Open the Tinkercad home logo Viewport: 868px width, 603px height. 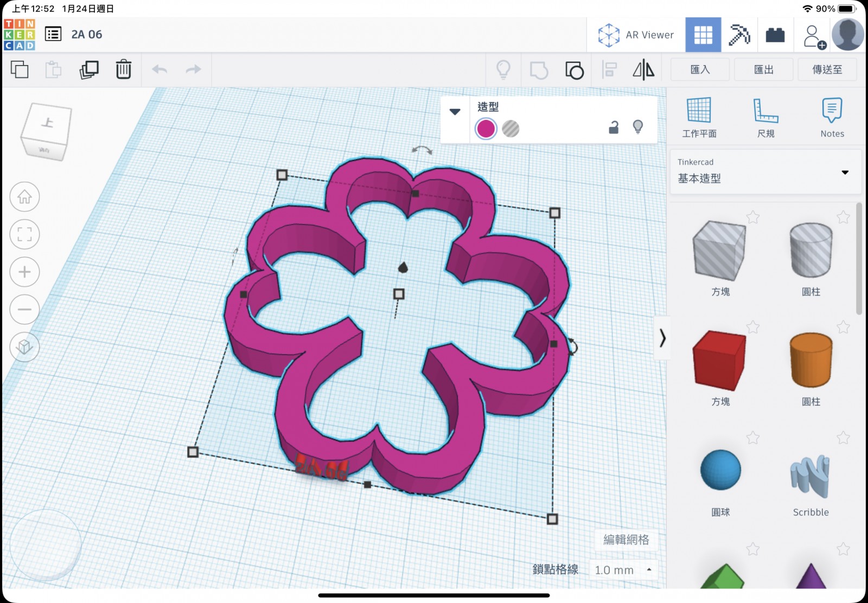point(20,35)
